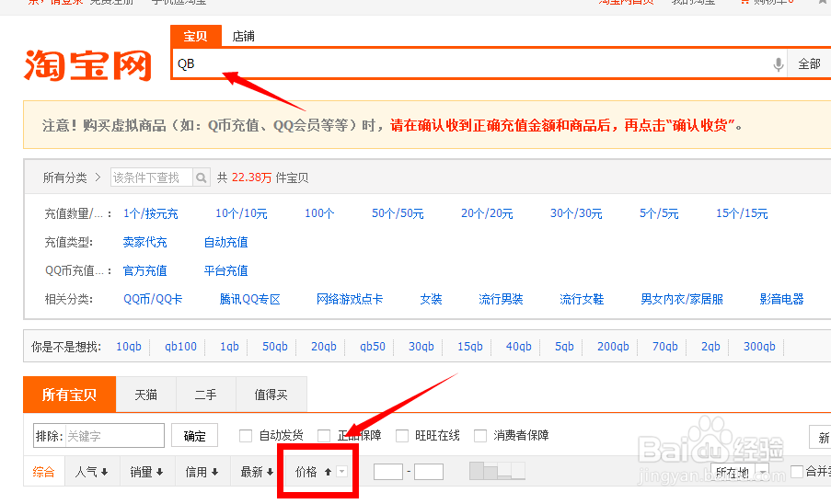Open the 值得买 tab

pos(271,395)
